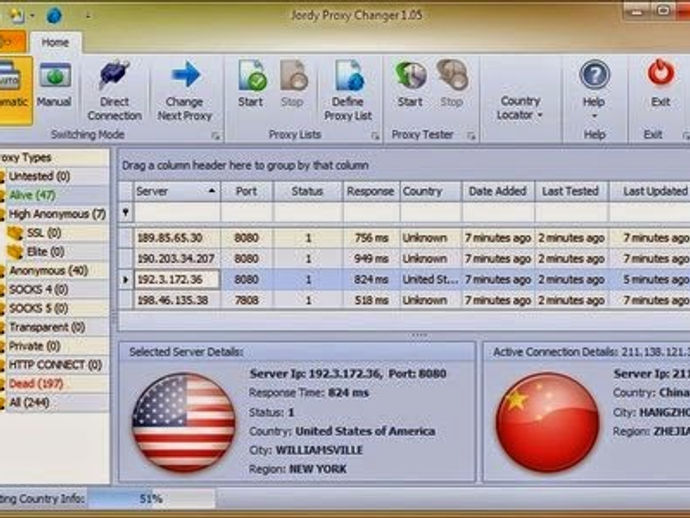
Task: Open the quick access toolbar dropdown arrow
Action: pyautogui.click(x=88, y=16)
